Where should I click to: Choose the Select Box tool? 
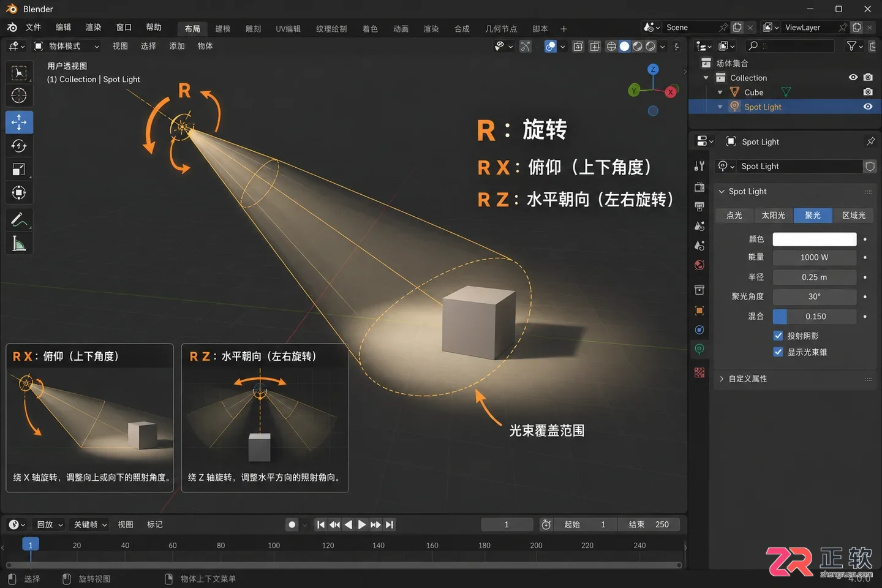coord(19,73)
